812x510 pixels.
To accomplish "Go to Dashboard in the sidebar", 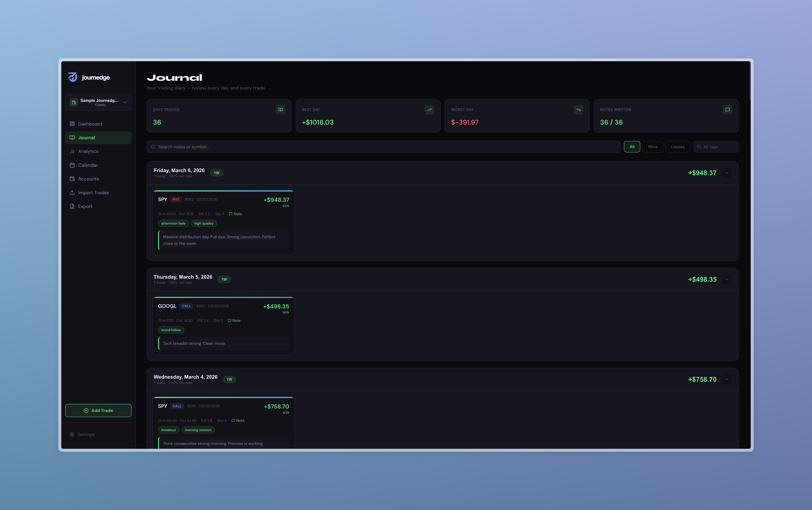I will [x=98, y=124].
